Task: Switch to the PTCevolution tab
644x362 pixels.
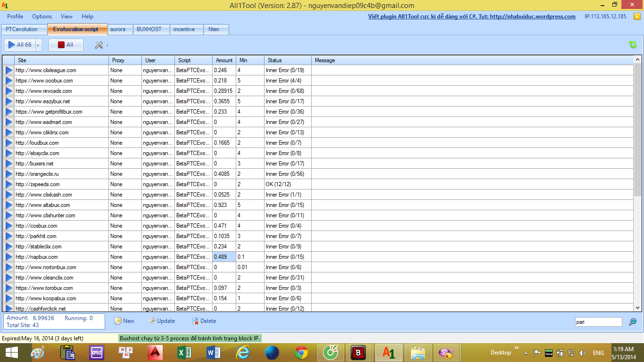Action: [x=22, y=29]
